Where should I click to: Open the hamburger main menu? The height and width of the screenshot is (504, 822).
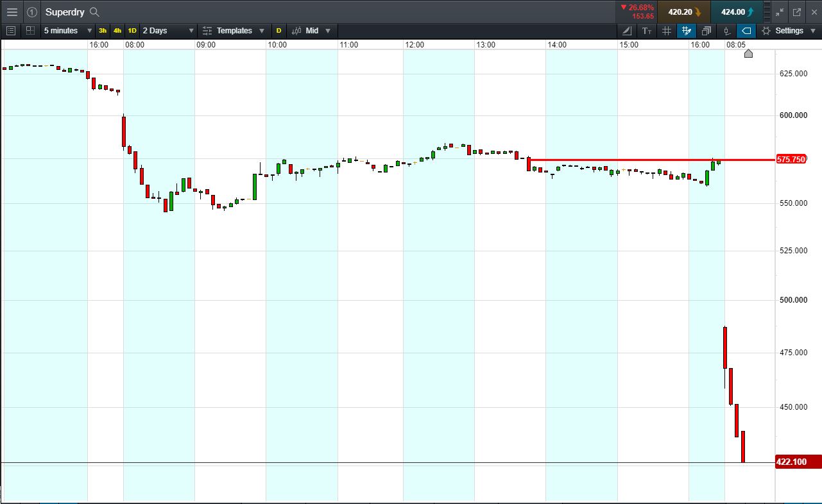[x=12, y=12]
